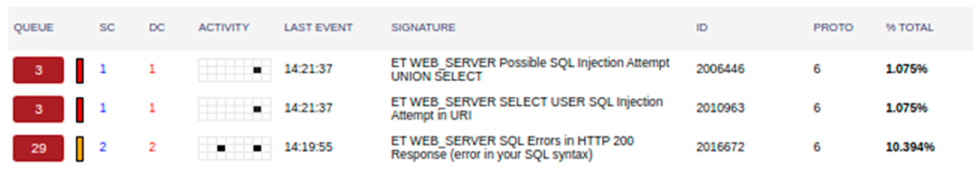The width and height of the screenshot is (980, 172).
Task: Click source count on UNION SELECT row
Action: (103, 69)
